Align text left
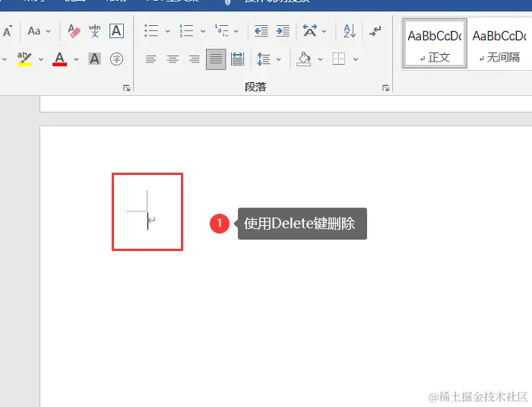The image size is (532, 407). (x=151, y=59)
